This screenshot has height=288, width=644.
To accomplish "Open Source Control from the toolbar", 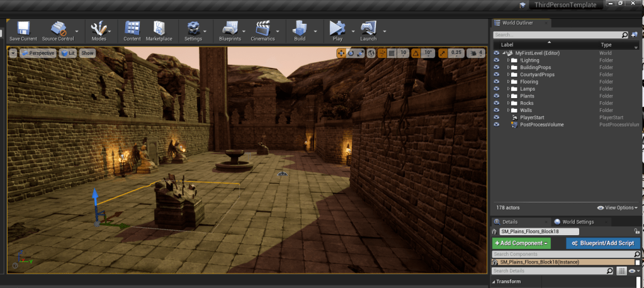I will (58, 29).
